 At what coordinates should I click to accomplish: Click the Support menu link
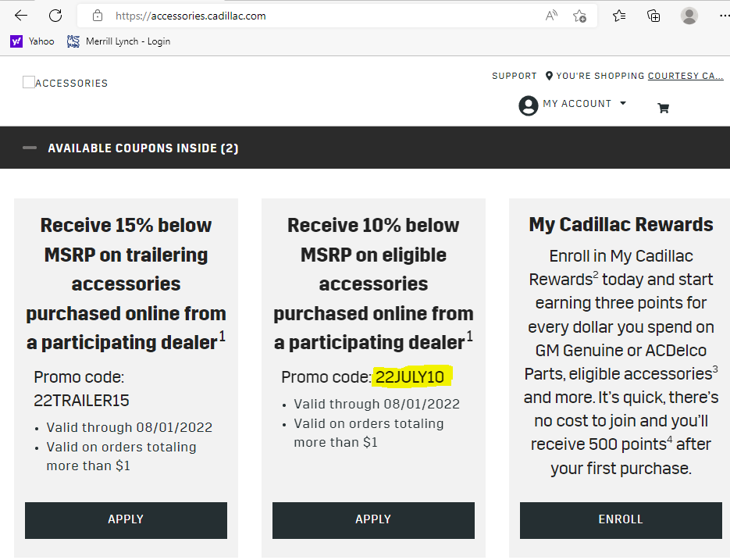tap(514, 76)
